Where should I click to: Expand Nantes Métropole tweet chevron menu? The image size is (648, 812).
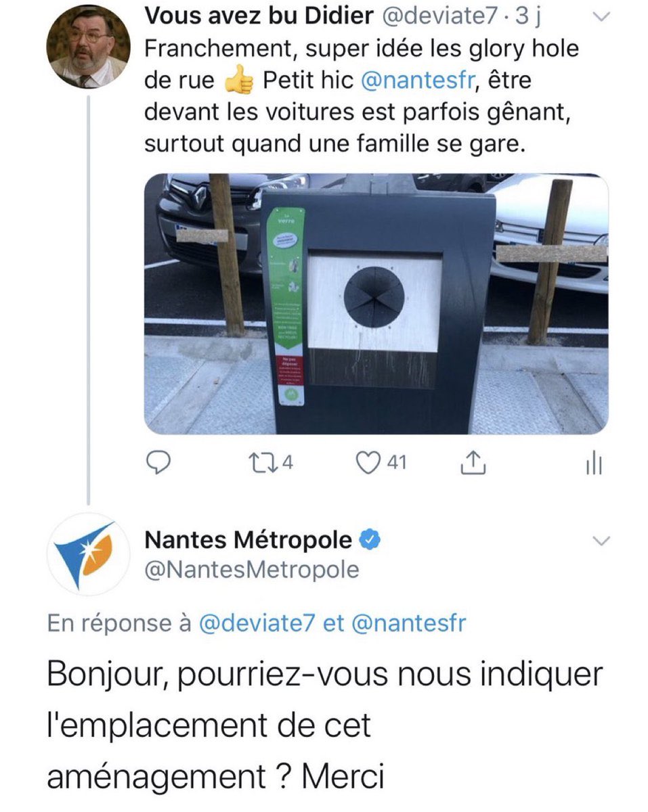[x=601, y=541]
